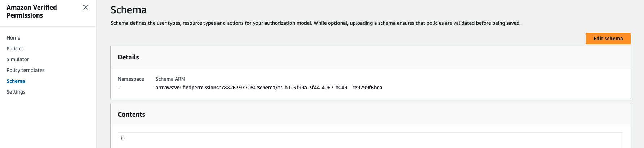Click the ps-b103f99a policy store ID

click(x=329, y=88)
